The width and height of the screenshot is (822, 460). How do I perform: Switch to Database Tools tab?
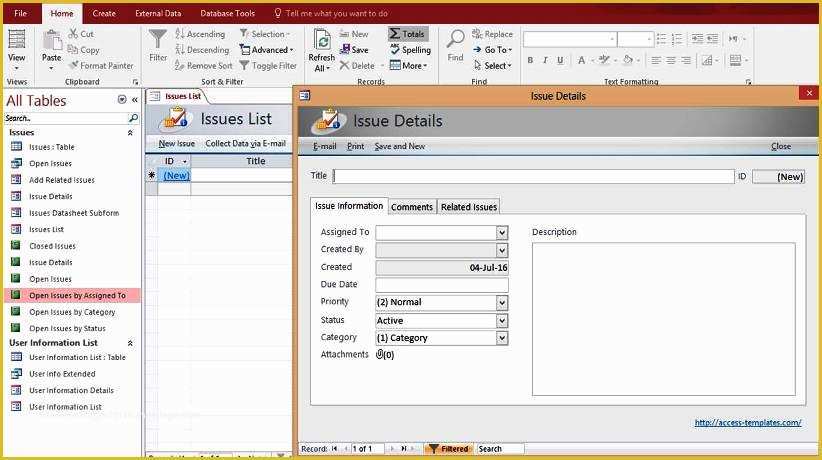[x=228, y=13]
